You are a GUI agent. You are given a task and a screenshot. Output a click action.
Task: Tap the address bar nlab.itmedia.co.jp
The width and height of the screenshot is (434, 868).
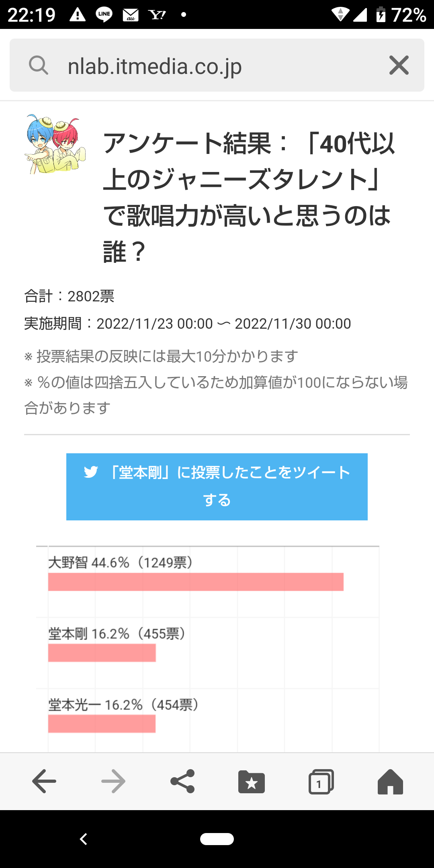pyautogui.click(x=217, y=65)
